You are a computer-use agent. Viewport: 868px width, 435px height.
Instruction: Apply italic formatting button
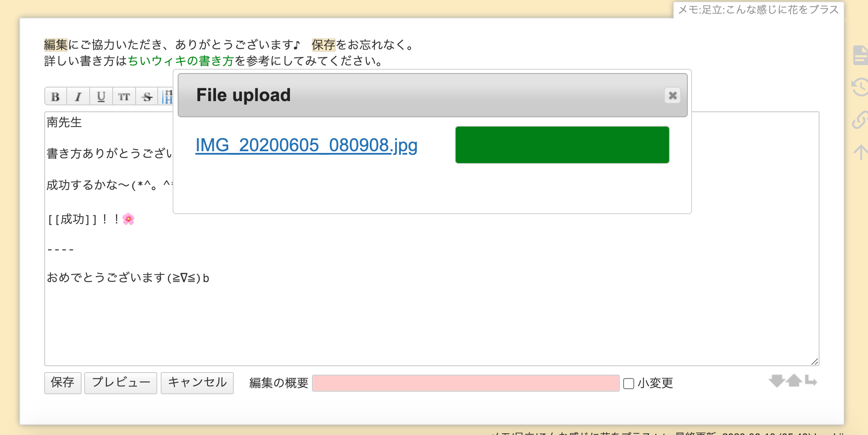point(78,96)
